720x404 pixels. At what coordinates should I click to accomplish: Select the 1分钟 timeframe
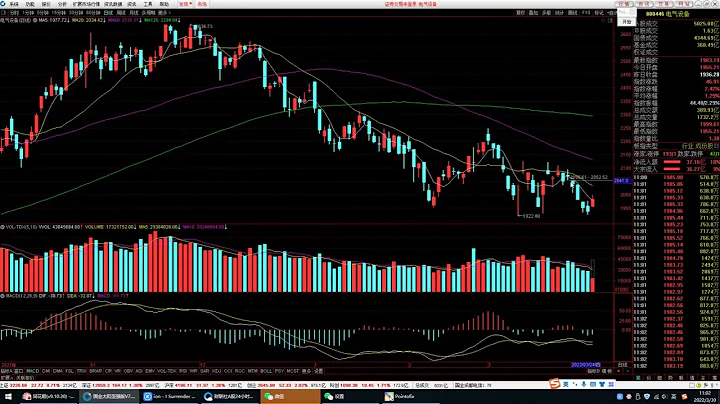28,12
